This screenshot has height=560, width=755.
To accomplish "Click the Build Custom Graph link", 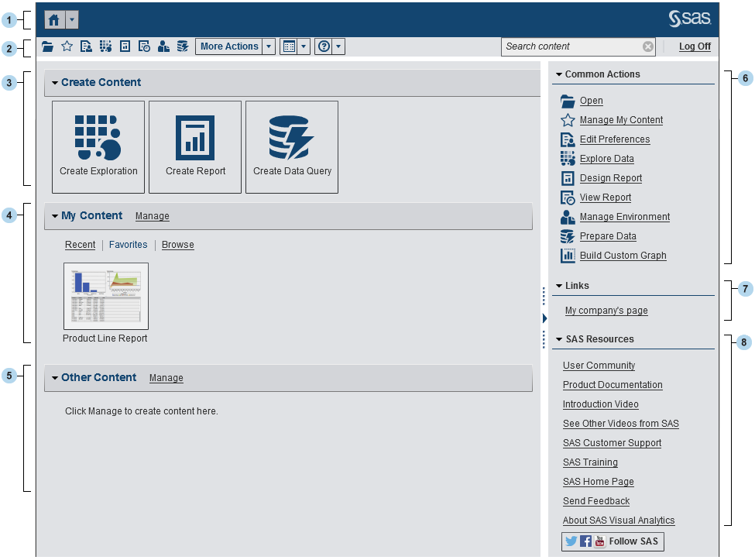I will [x=623, y=256].
